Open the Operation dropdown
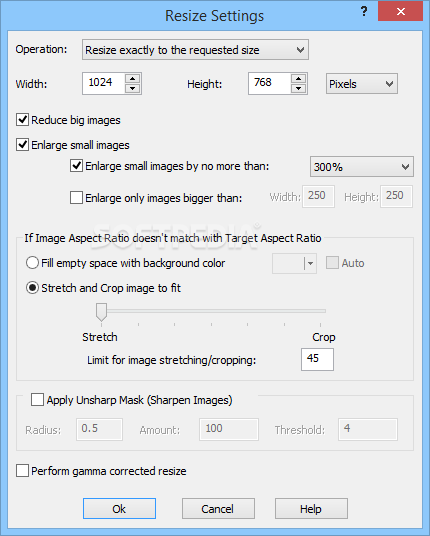Screen dimensions: 430x536 coord(195,50)
